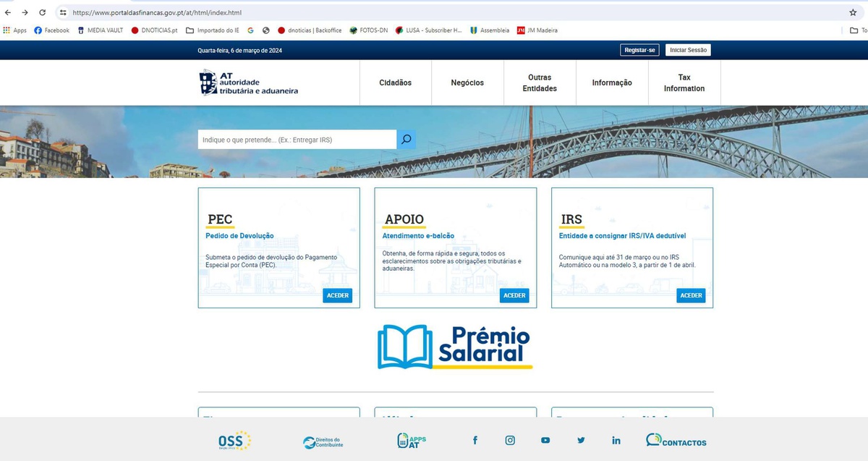Image resolution: width=868 pixels, height=461 pixels.
Task: Expand the Outras Entidades menu
Action: (x=540, y=83)
